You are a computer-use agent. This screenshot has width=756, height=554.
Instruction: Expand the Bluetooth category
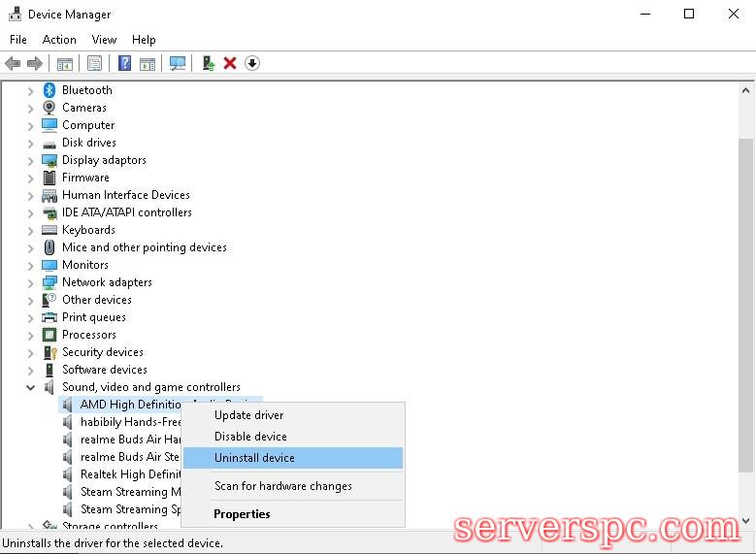[31, 90]
